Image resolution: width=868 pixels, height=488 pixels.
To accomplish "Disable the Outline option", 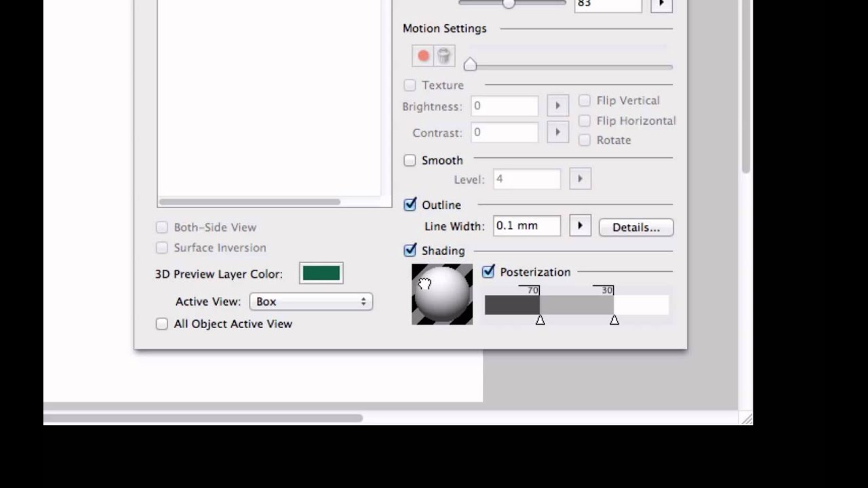I will (x=410, y=205).
